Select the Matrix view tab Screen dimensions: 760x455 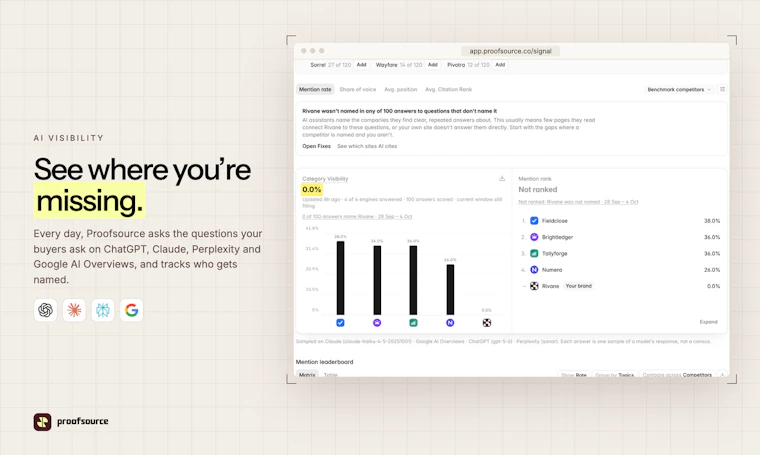click(x=307, y=375)
